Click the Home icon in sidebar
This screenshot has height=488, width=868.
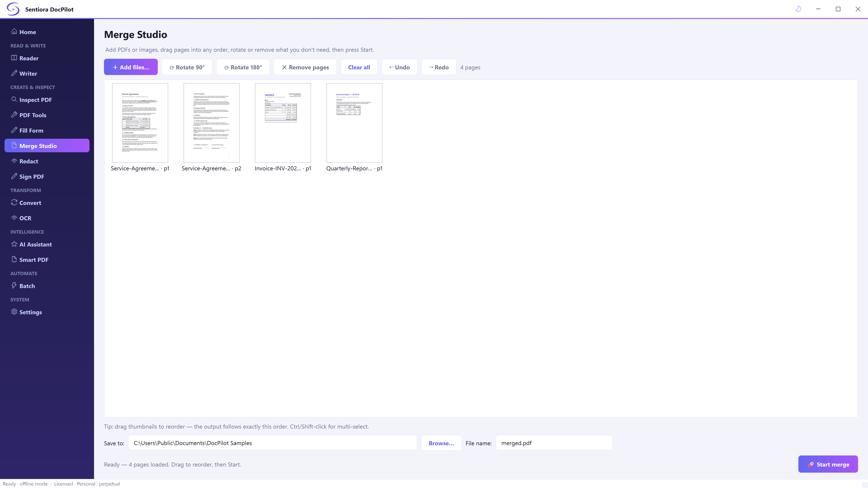click(x=14, y=31)
